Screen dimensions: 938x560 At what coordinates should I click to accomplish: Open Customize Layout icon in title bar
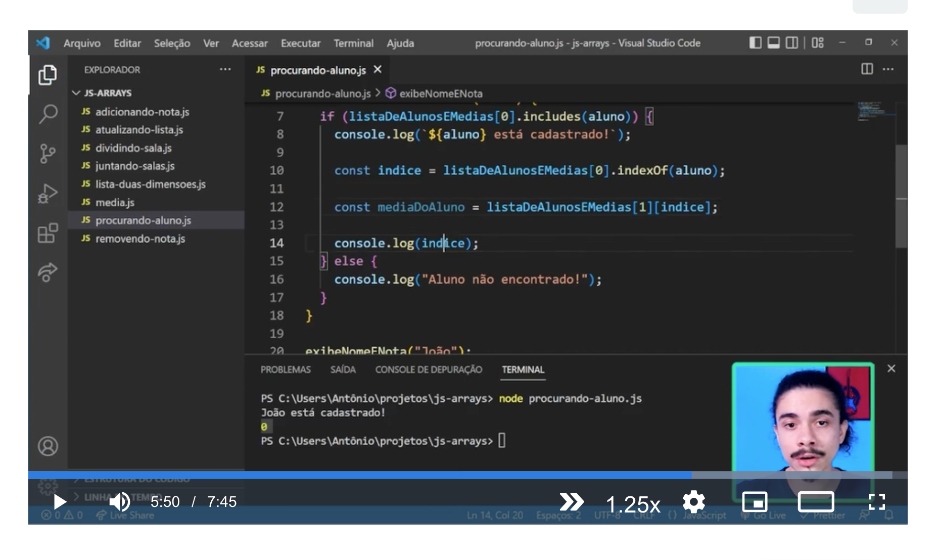pyautogui.click(x=818, y=43)
